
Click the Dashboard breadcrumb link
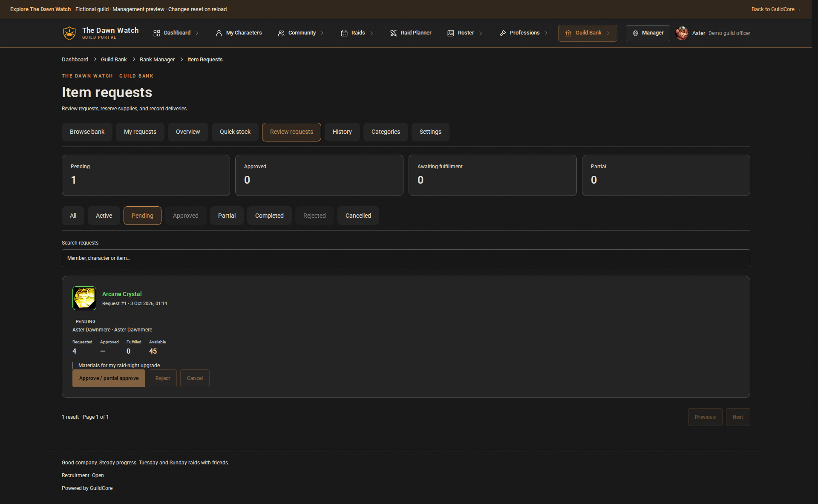click(75, 60)
